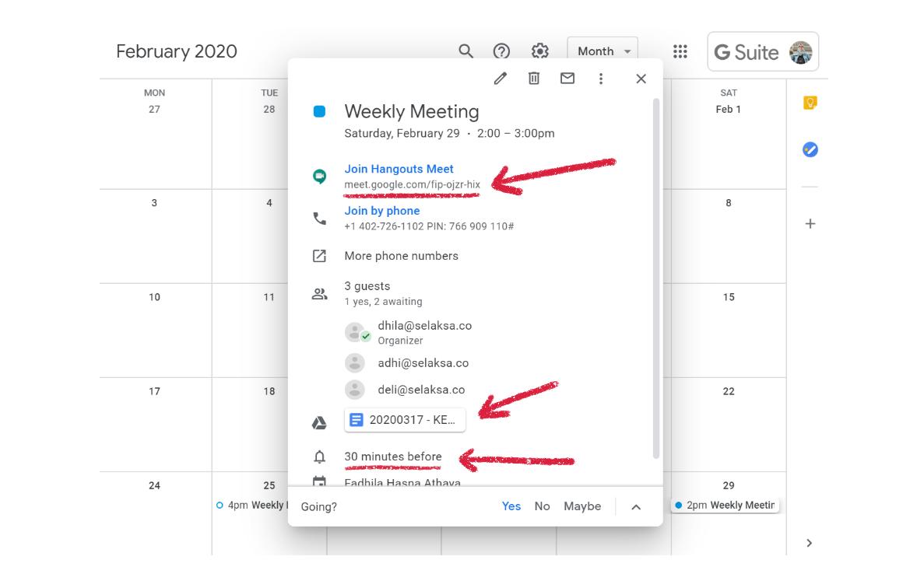
Task: Click the Join by phone link
Action: click(x=382, y=211)
